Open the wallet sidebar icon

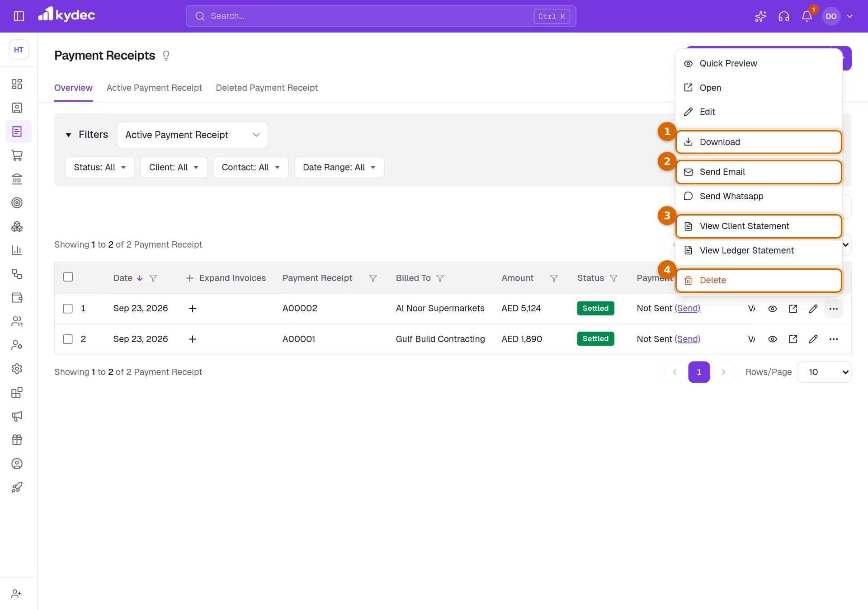point(17,298)
